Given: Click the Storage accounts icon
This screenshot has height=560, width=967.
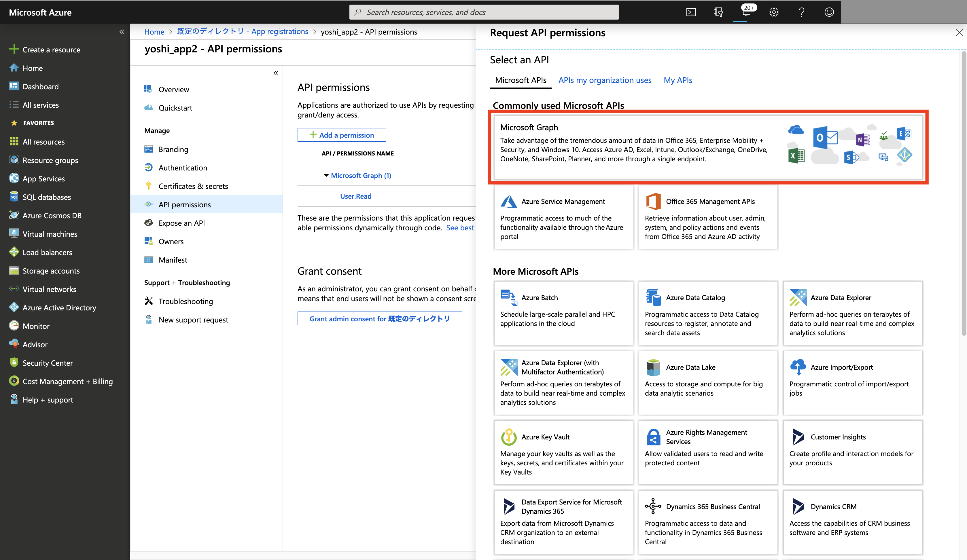Looking at the screenshot, I should tap(14, 270).
